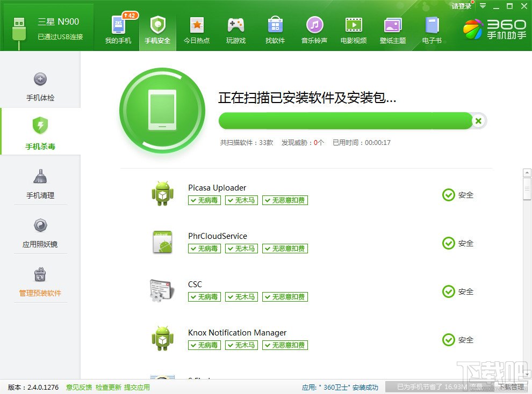This screenshot has height=394, width=532.
Task: Open 今日热点 star icon
Action: [x=197, y=25]
